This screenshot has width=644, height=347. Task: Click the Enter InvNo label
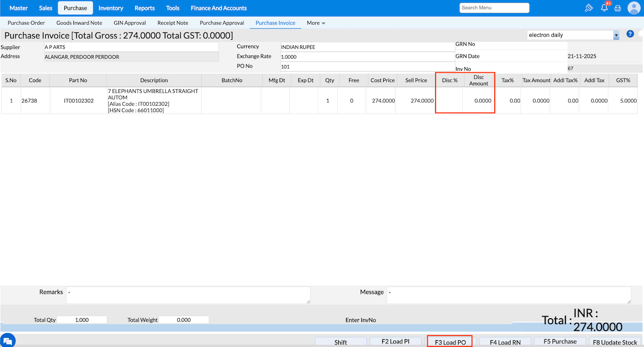pos(361,320)
